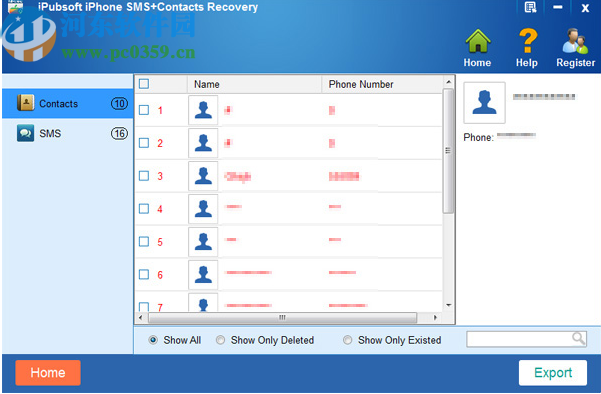Click the scroll left arrow of contact list
Viewport: 601px width, 394px height.
[141, 318]
